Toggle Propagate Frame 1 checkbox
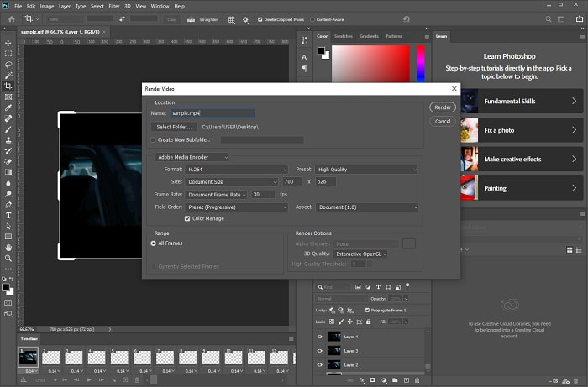Screen dimensions: 588x387 tap(368, 311)
